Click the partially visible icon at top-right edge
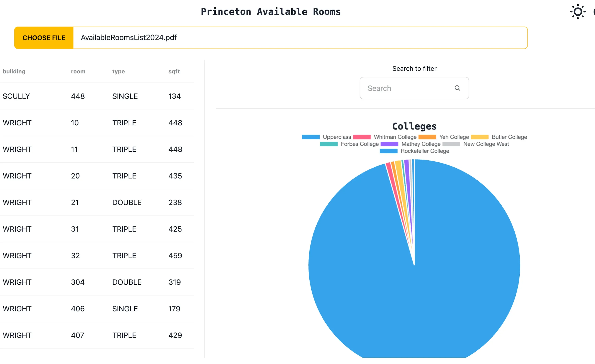The height and width of the screenshot is (364, 595). point(594,11)
